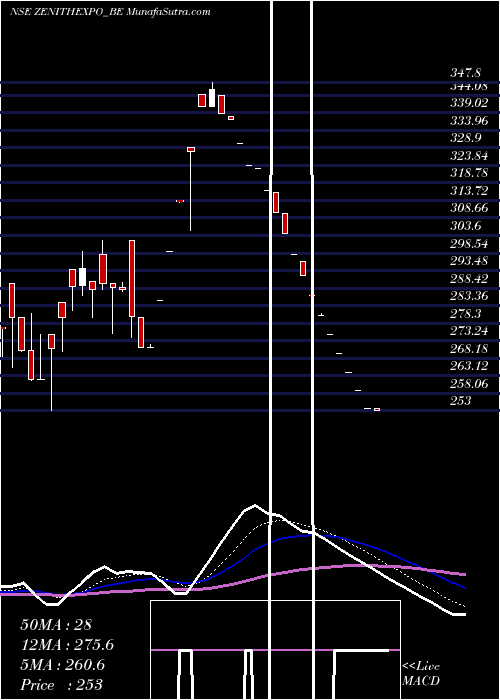Click the 323.84 price level label
This screenshot has width=500, height=700.
click(x=469, y=156)
